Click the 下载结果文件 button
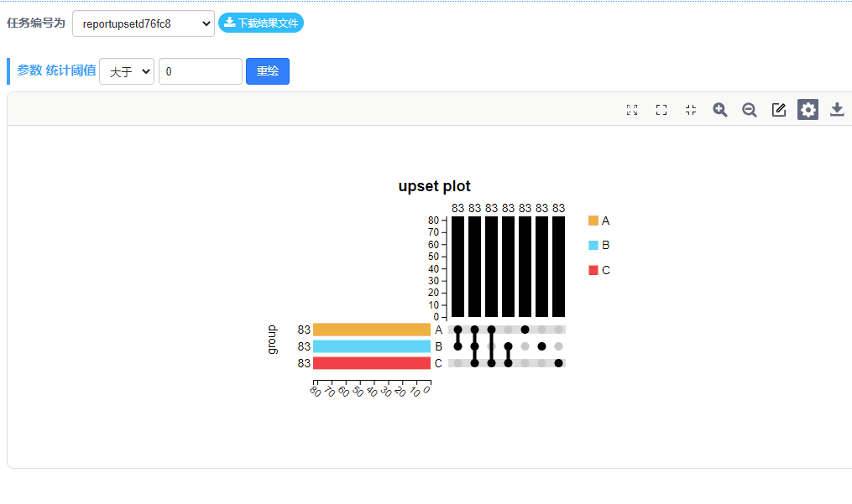Screen dimensions: 852x504 [x=261, y=23]
